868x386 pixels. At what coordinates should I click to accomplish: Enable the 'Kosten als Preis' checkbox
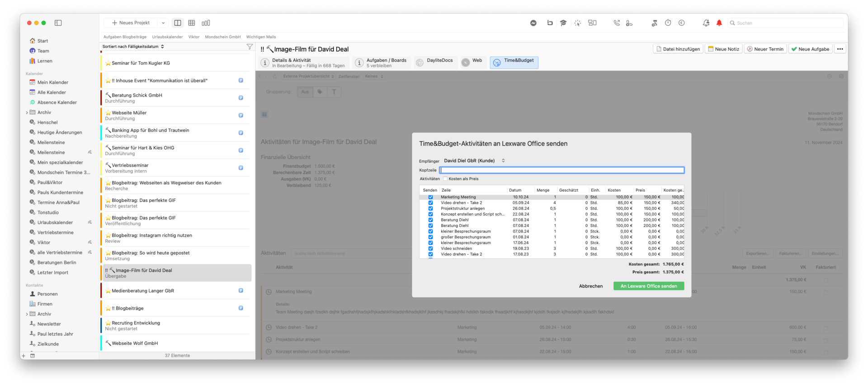[x=445, y=179]
